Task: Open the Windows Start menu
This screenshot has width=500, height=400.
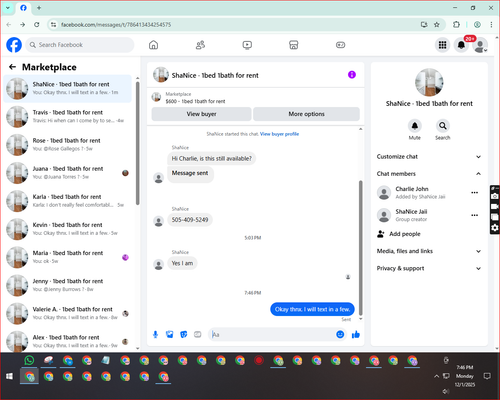Action: tap(9, 376)
